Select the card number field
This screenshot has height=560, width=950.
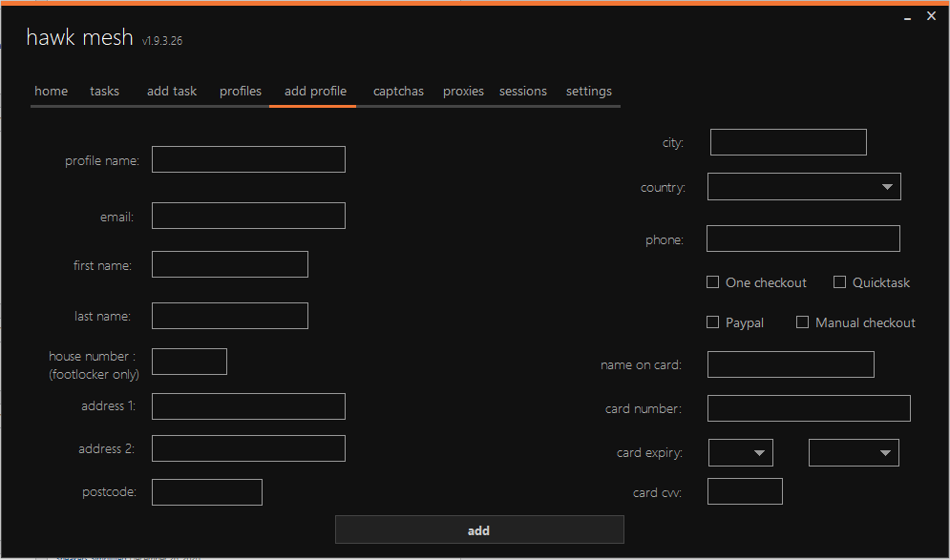809,408
